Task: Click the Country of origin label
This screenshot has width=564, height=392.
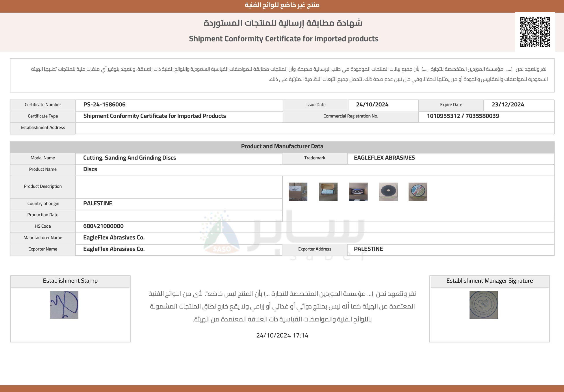Action: (x=43, y=204)
